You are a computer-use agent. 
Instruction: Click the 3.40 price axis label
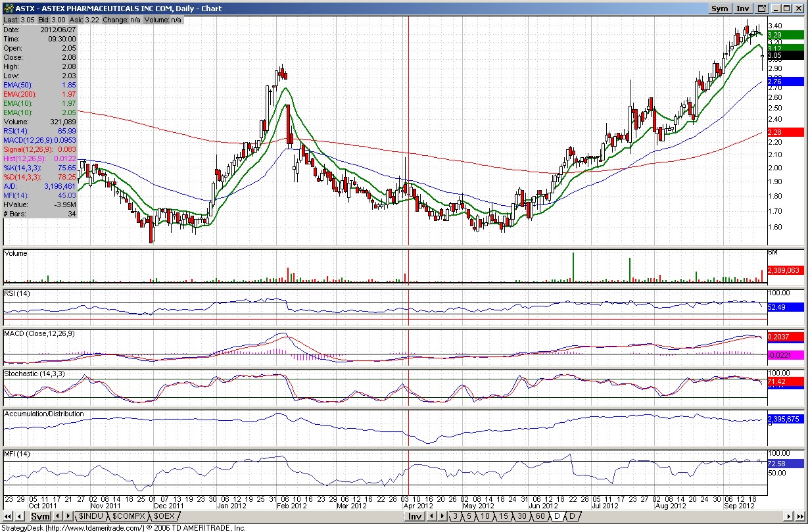coord(774,26)
